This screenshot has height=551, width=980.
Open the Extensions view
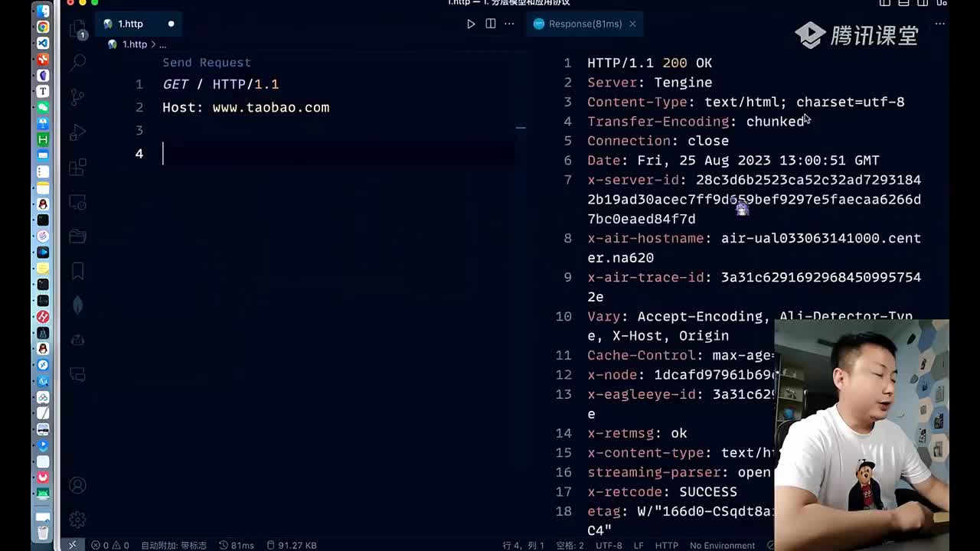pyautogui.click(x=77, y=167)
